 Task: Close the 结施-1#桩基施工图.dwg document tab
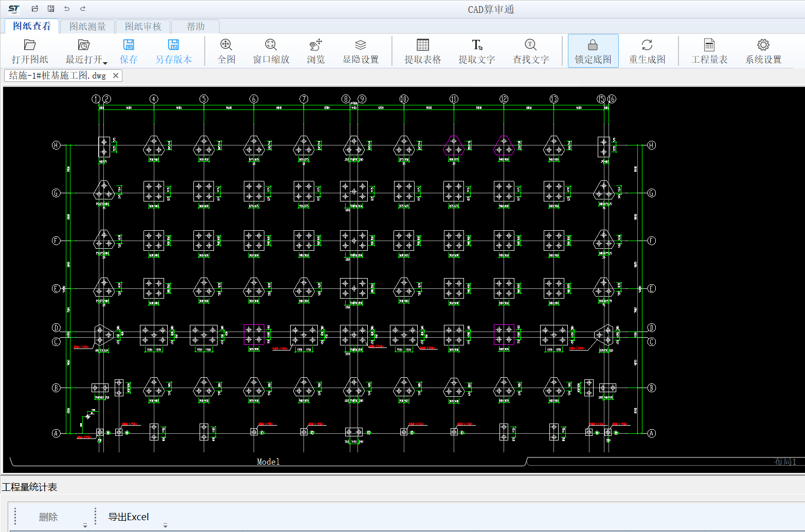[116, 76]
